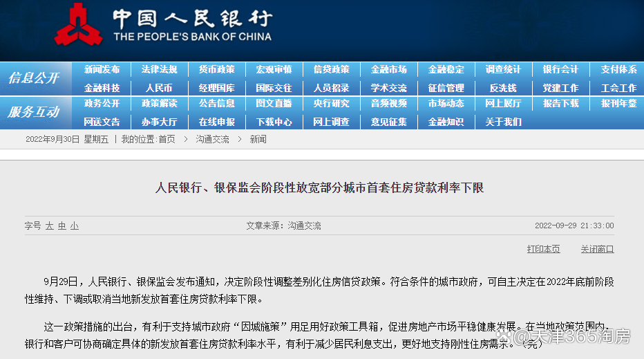Go to 首页 in the breadcrumb
This screenshot has height=359, width=644.
167,140
